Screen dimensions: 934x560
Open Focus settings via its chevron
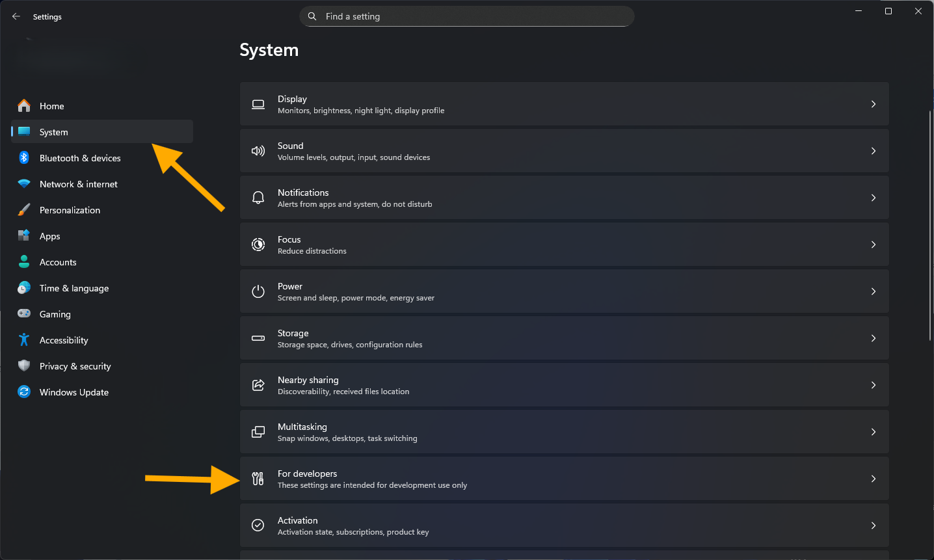874,244
